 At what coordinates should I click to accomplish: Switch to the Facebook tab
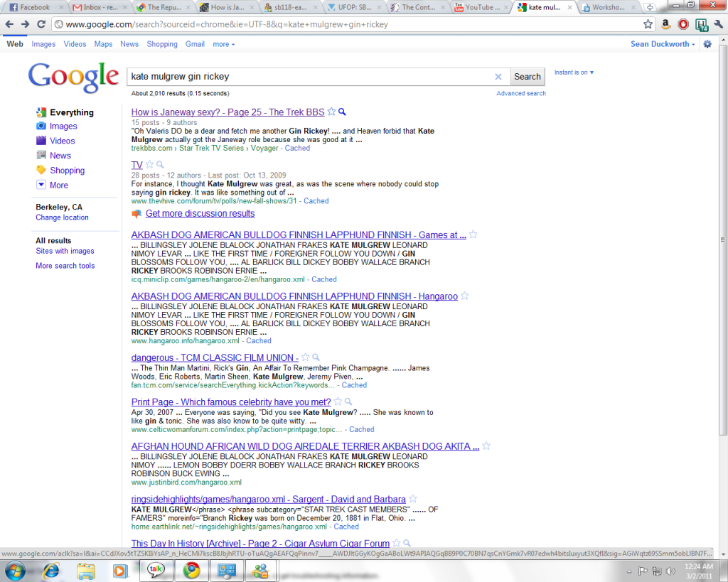(35, 7)
